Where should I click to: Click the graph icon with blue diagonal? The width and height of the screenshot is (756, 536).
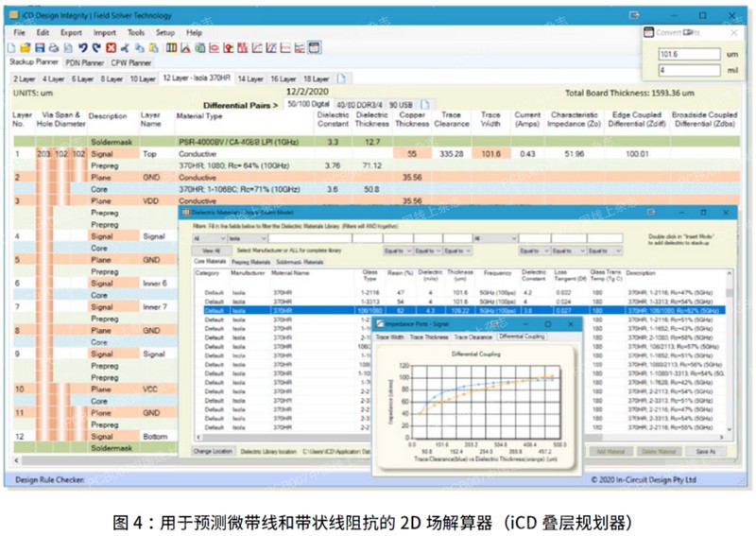pos(271,48)
